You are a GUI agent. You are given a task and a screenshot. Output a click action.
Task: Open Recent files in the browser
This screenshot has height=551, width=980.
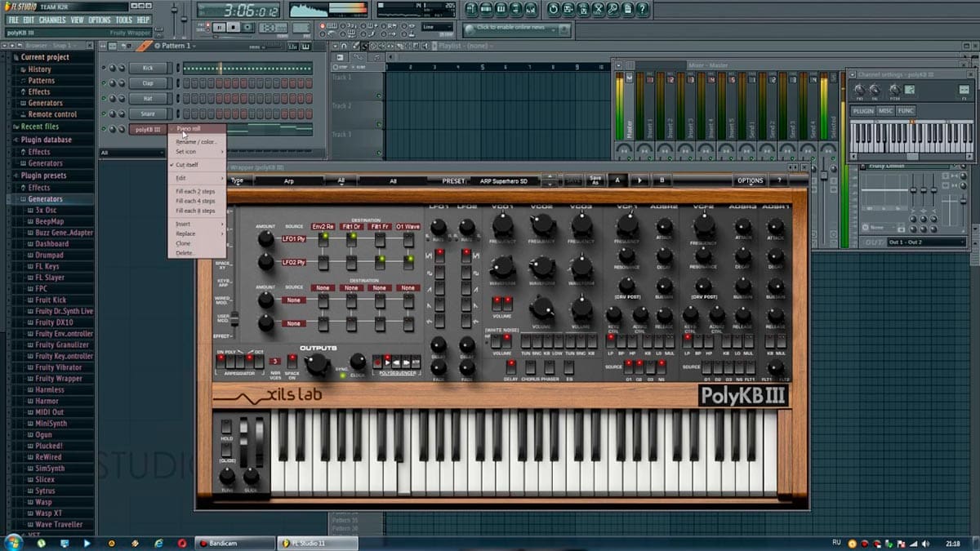click(x=39, y=127)
